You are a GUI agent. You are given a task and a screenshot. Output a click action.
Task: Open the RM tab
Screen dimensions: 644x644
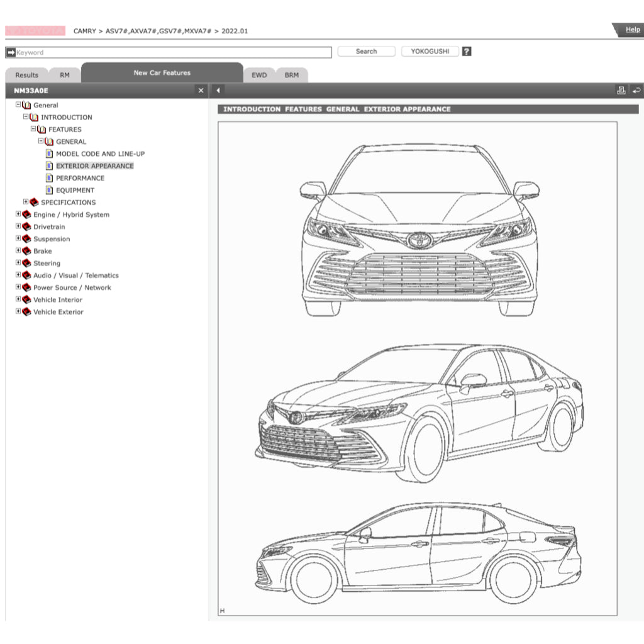(x=65, y=75)
